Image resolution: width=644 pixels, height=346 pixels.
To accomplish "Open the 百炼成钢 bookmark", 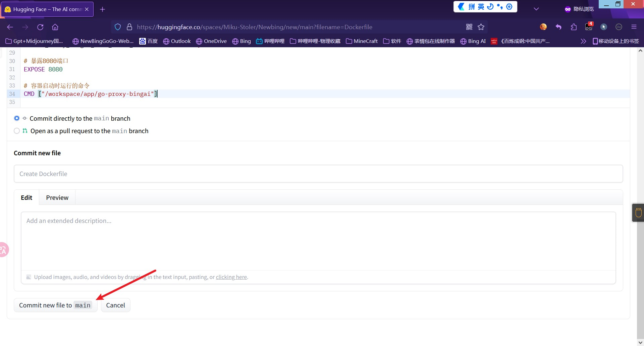I will [x=520, y=41].
